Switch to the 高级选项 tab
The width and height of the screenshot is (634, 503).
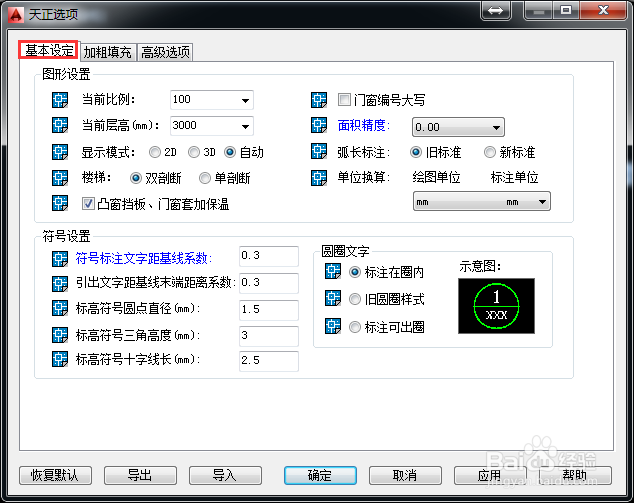[165, 52]
